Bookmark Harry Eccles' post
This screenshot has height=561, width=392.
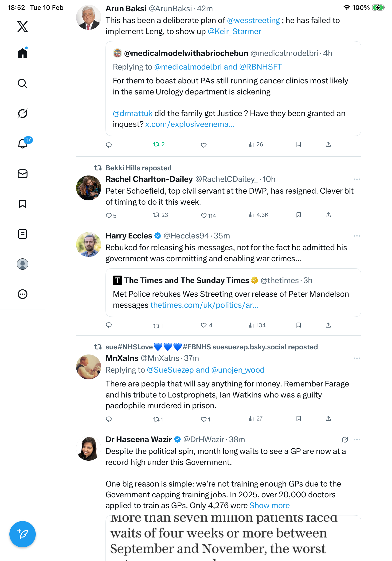(x=298, y=325)
